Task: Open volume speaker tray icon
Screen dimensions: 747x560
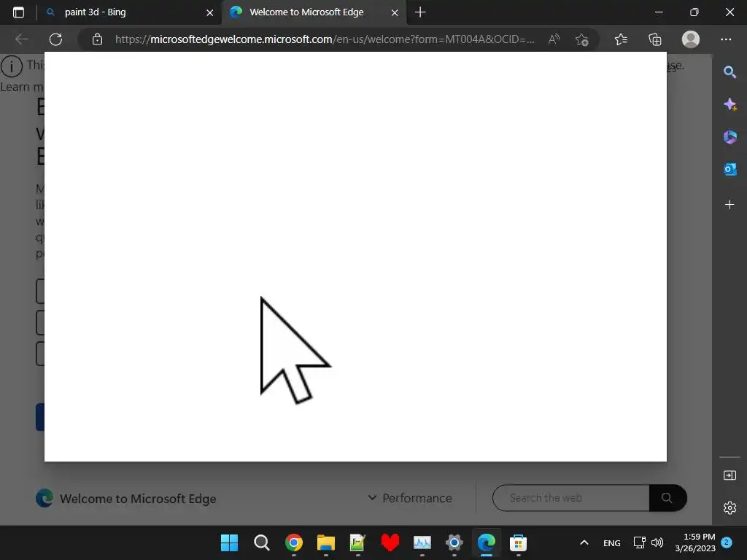Action: [x=657, y=542]
